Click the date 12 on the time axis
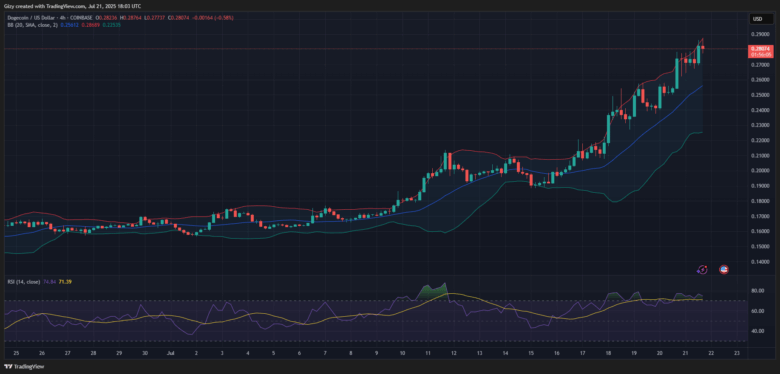 click(454, 353)
